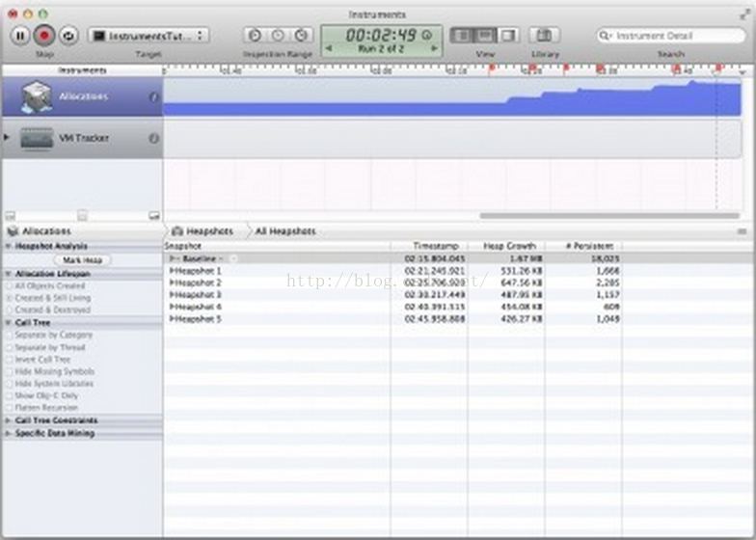The image size is (756, 540).
Task: Sort by the Heap Growth column header
Action: pos(506,246)
